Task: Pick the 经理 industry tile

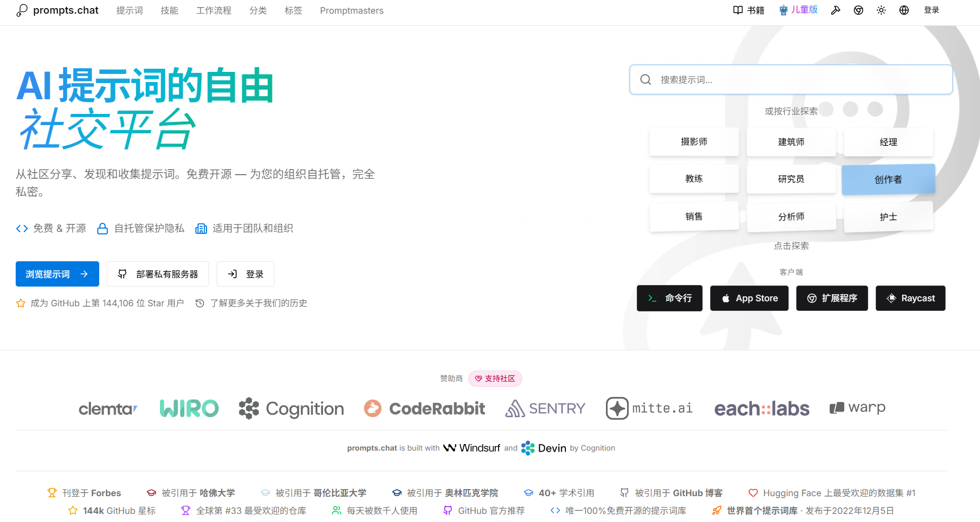Action: point(888,142)
